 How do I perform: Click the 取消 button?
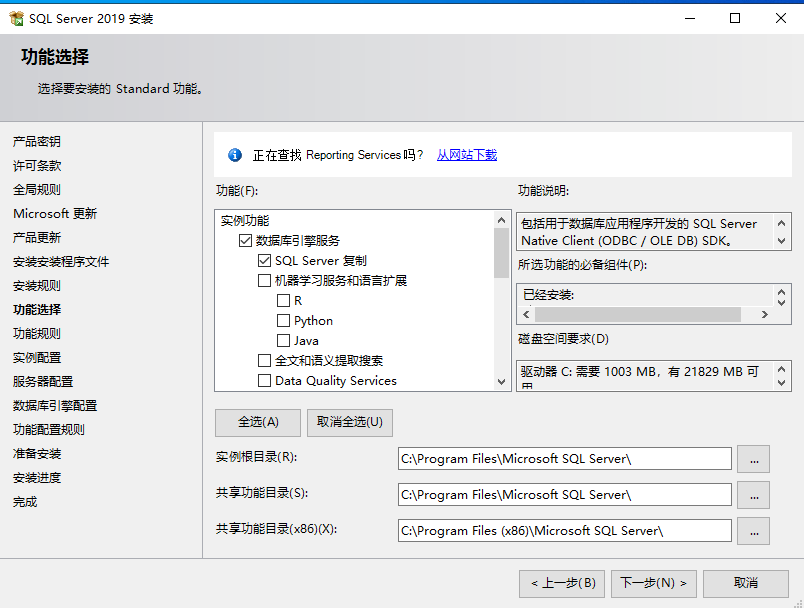click(746, 583)
